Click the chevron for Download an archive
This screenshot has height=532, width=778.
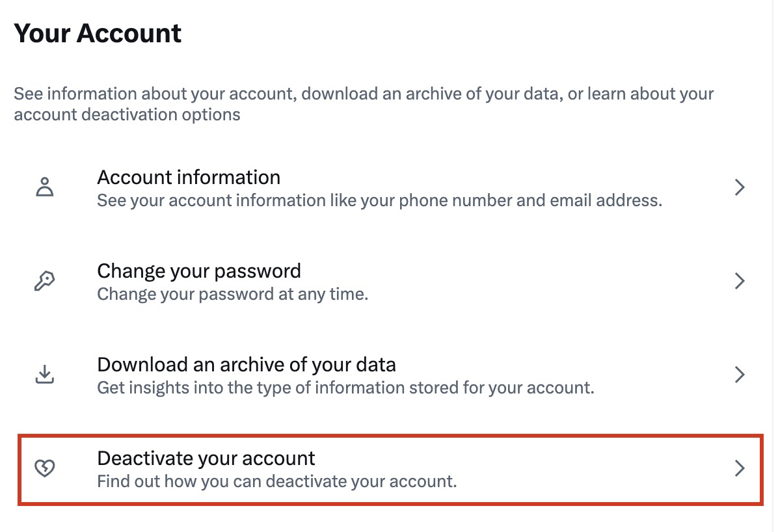pyautogui.click(x=739, y=375)
